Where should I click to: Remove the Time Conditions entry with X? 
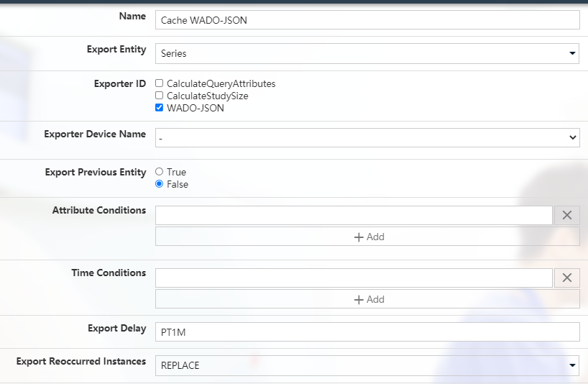click(567, 278)
